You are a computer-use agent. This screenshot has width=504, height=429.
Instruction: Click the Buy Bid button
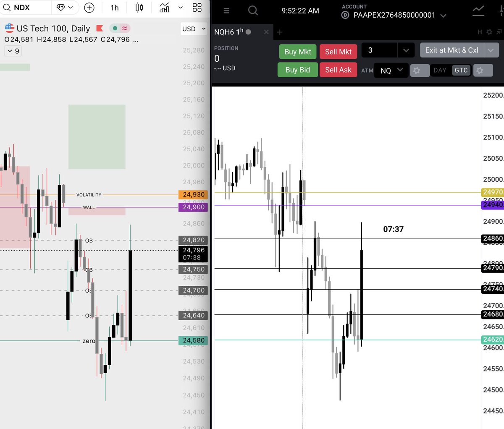click(298, 70)
